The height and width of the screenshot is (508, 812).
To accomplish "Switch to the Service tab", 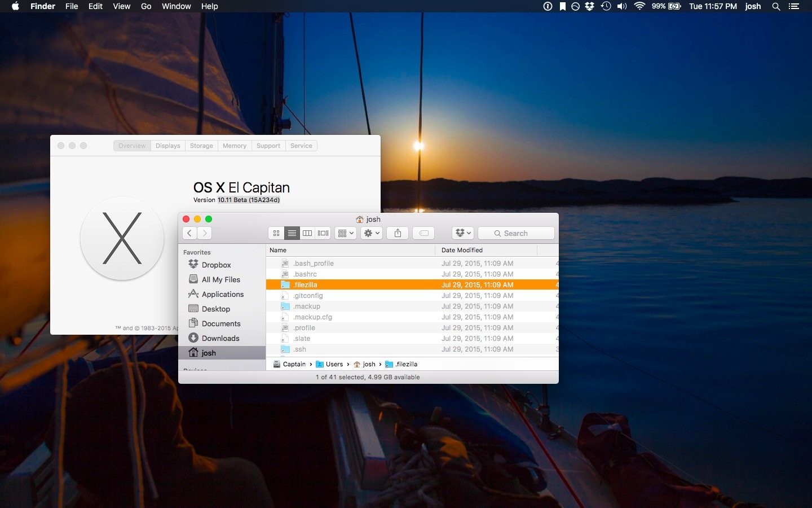I will tap(301, 146).
